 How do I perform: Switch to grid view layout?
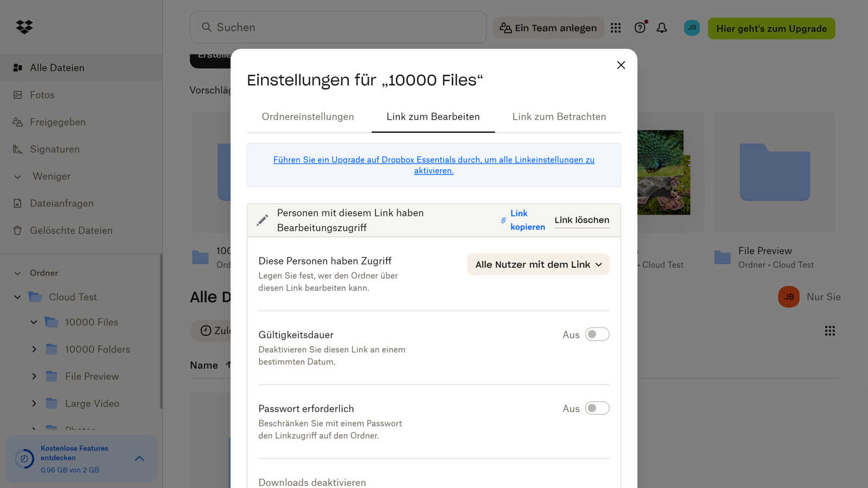pos(829,330)
